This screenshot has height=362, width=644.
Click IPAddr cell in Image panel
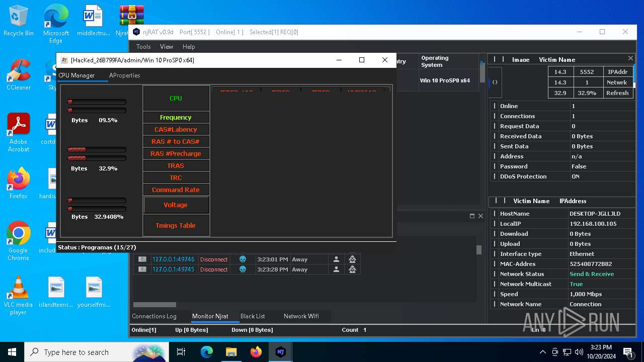click(x=617, y=72)
